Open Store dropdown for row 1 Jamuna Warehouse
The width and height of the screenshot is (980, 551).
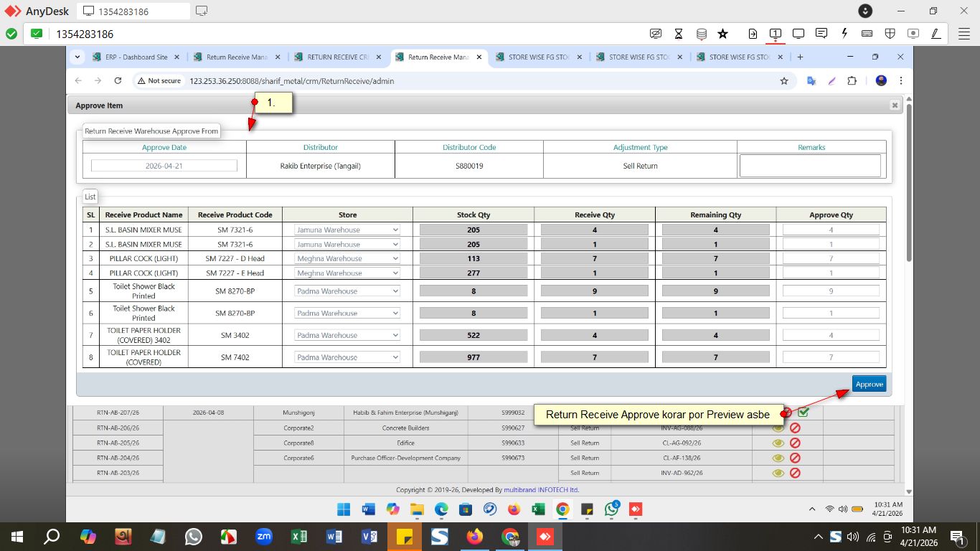point(347,230)
